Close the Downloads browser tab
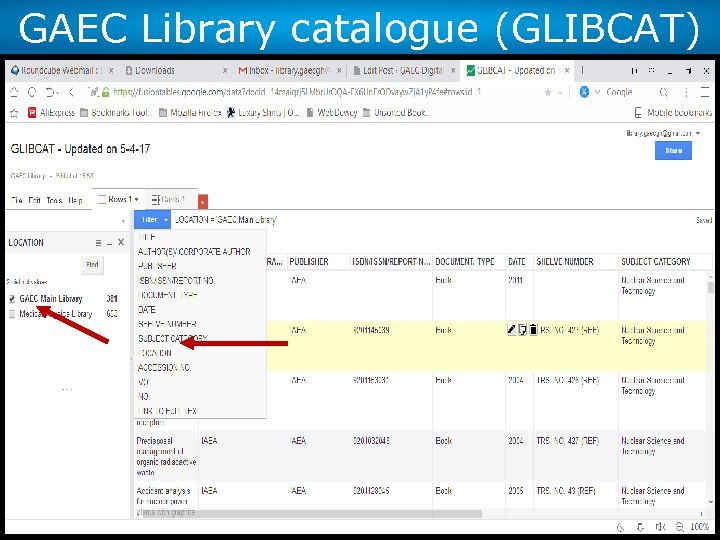The height and width of the screenshot is (540, 720). (225, 71)
